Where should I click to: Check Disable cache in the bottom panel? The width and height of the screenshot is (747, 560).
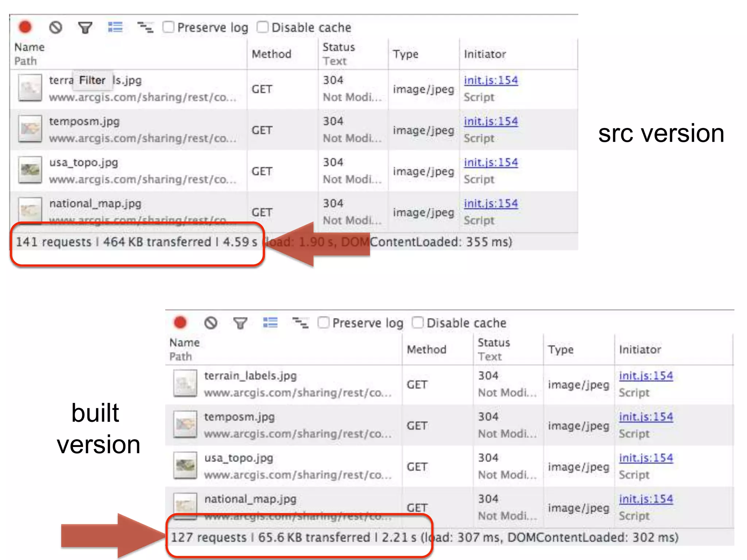click(x=418, y=322)
